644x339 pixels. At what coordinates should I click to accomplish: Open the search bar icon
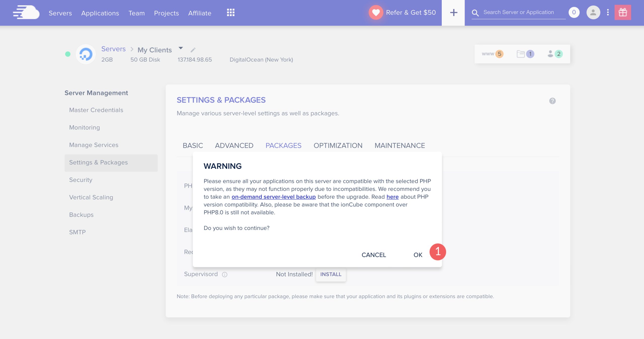point(475,13)
